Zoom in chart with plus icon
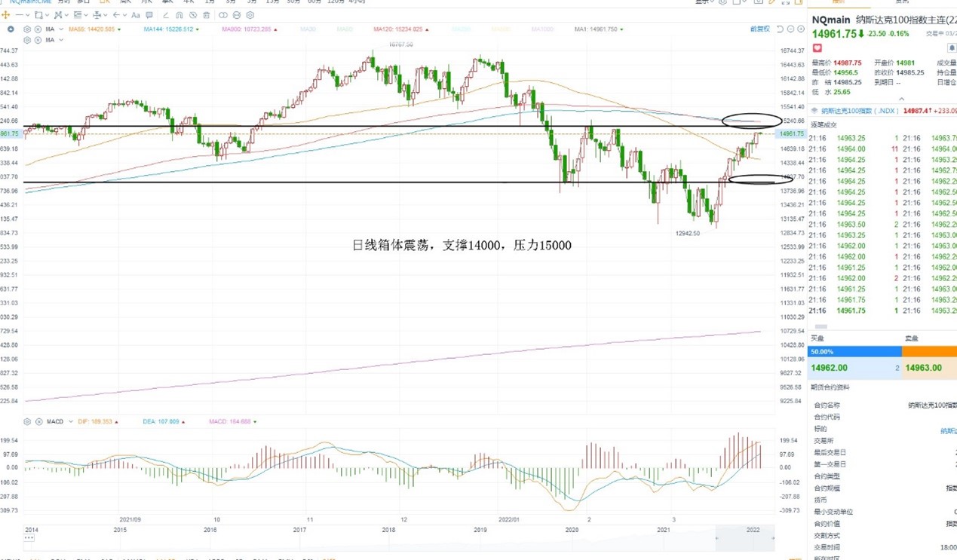 click(801, 29)
